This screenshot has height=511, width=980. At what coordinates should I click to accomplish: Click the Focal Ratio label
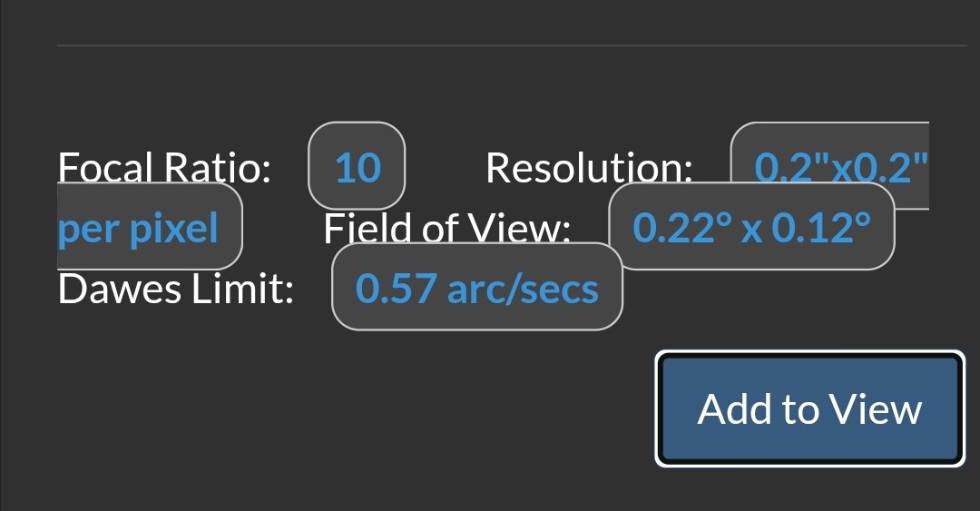[164, 167]
